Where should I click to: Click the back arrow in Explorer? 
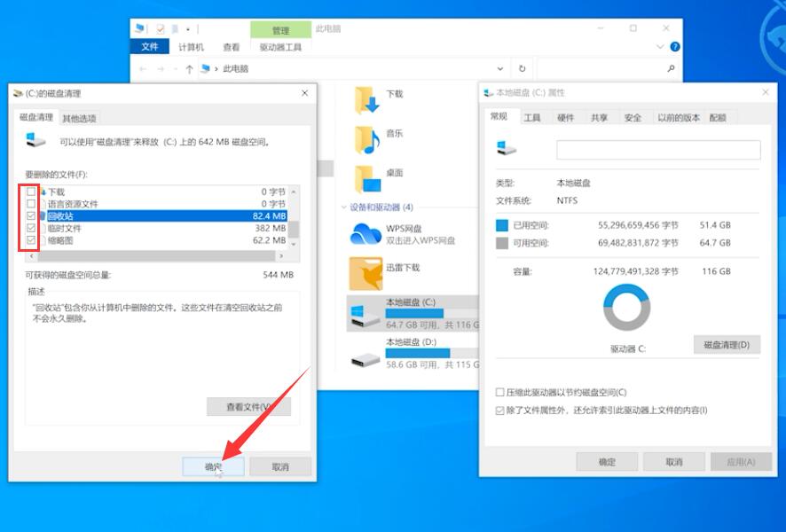coord(143,69)
